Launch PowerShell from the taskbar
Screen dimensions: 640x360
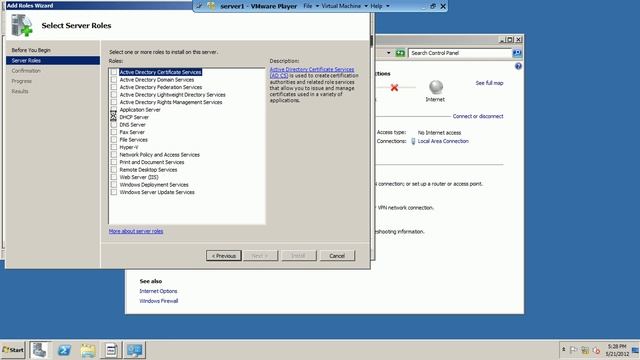tap(64, 350)
